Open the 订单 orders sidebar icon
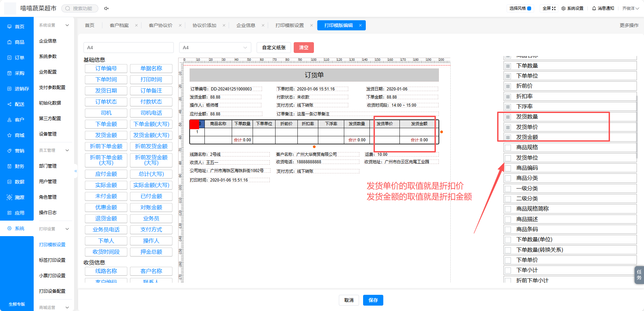Viewport: 644px width, 311px height. coord(9,58)
